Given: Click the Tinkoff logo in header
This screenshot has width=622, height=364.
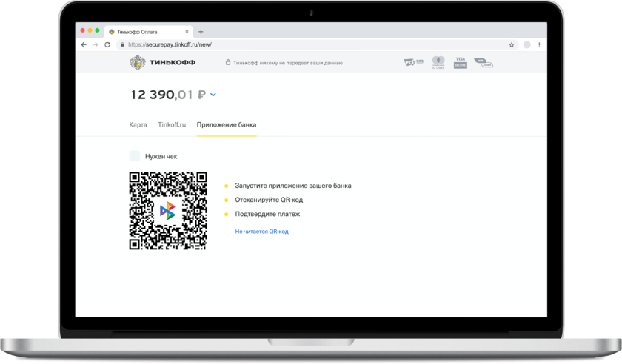Looking at the screenshot, I should (163, 63).
